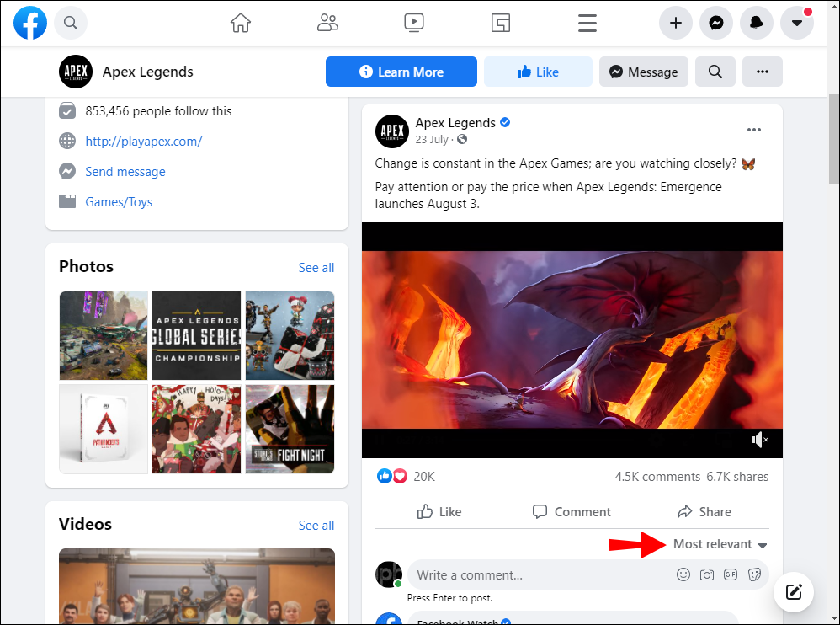Click the 23 July post date

click(432, 139)
